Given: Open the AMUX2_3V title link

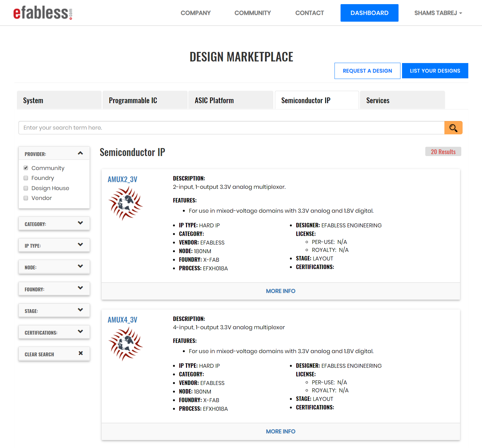Looking at the screenshot, I should coord(122,179).
